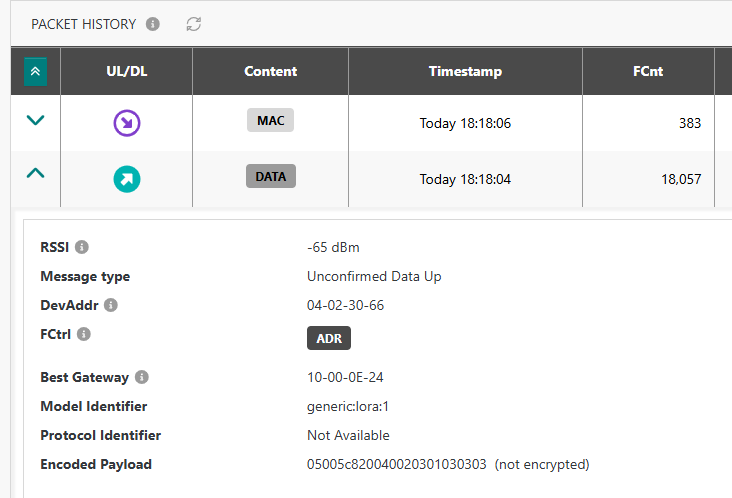Viewport: 732px width, 498px height.
Task: Collapse all rows with double-chevron button
Action: (35, 71)
